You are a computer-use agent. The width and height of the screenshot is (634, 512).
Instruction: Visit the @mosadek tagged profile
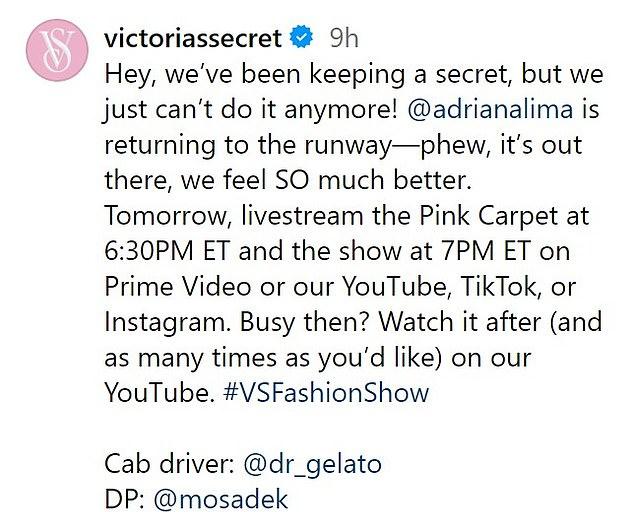click(x=221, y=498)
